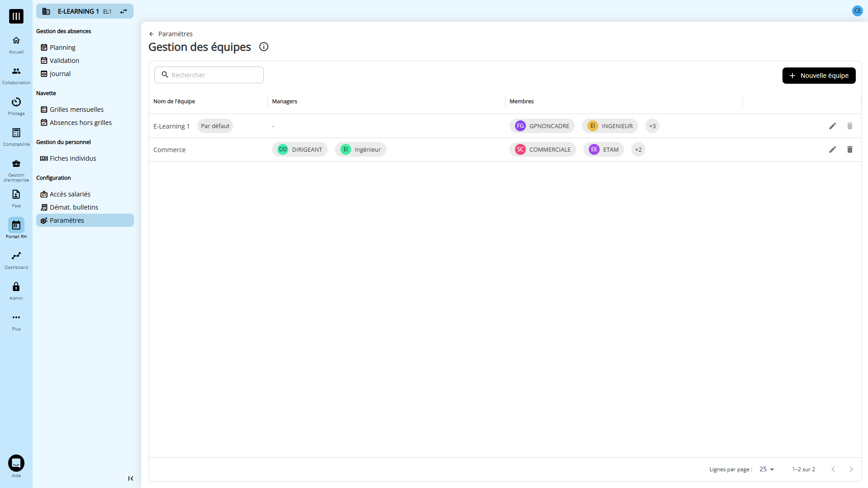Click the Nouvelle équipe button
This screenshot has height=488, width=868.
click(x=819, y=76)
